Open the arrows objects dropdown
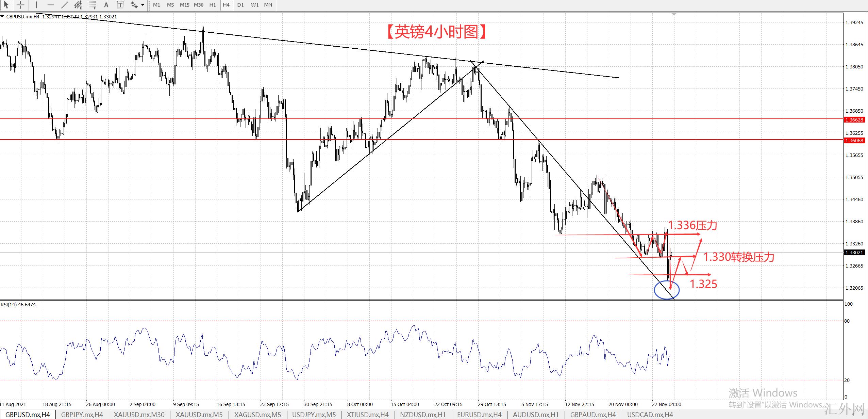The width and height of the screenshot is (868, 419). pyautogui.click(x=143, y=5)
